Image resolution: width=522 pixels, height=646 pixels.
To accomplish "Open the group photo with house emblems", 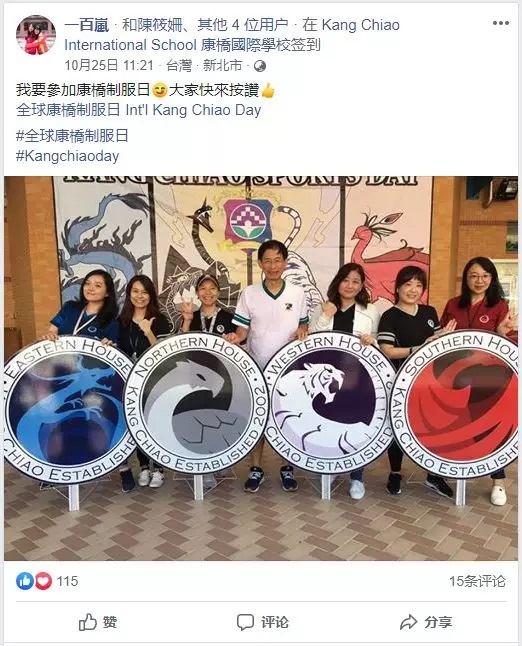I will pyautogui.click(x=261, y=368).
